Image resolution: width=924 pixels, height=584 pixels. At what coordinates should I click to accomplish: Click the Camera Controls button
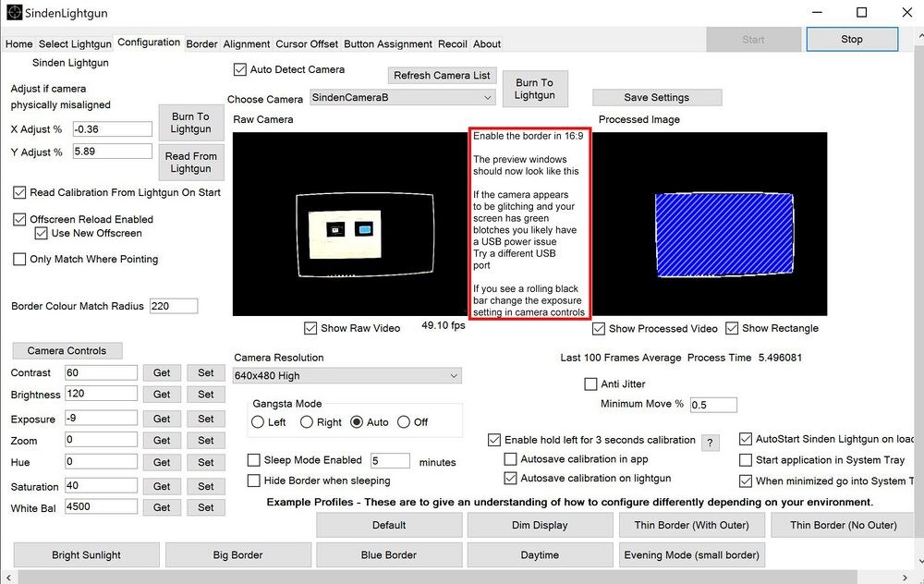pyautogui.click(x=67, y=350)
